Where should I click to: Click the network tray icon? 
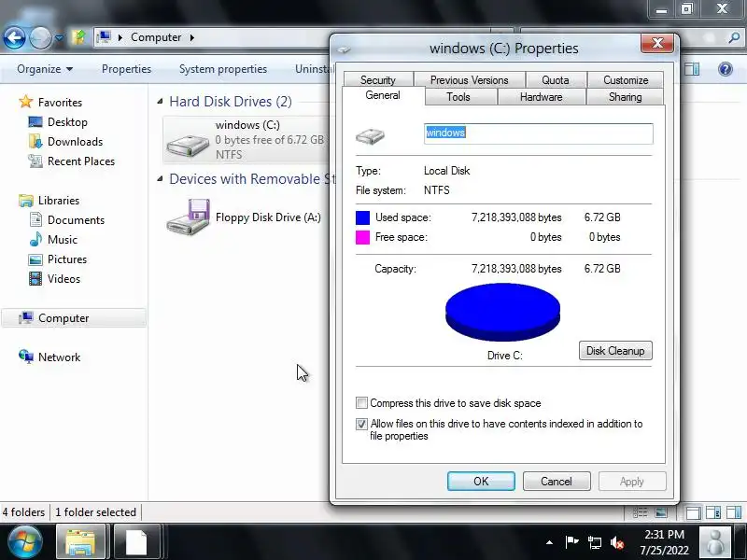click(x=594, y=542)
